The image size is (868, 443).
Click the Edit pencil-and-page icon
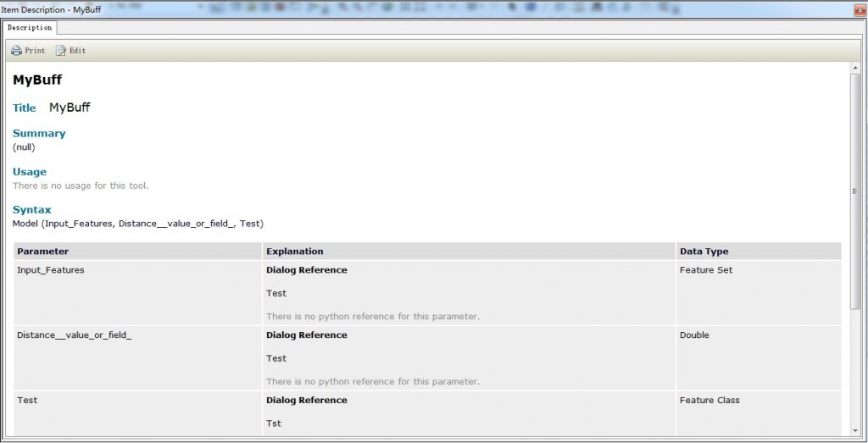(x=61, y=51)
